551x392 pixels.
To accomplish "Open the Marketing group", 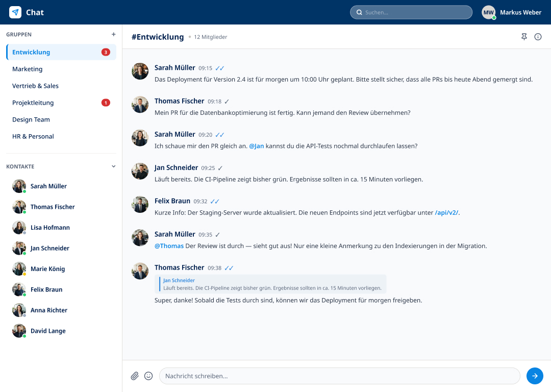I will pos(61,69).
